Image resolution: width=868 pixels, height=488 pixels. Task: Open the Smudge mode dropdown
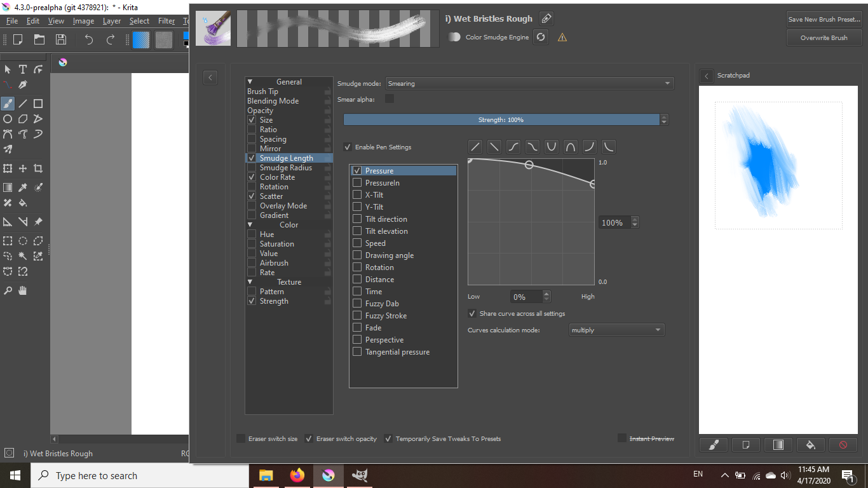click(529, 83)
